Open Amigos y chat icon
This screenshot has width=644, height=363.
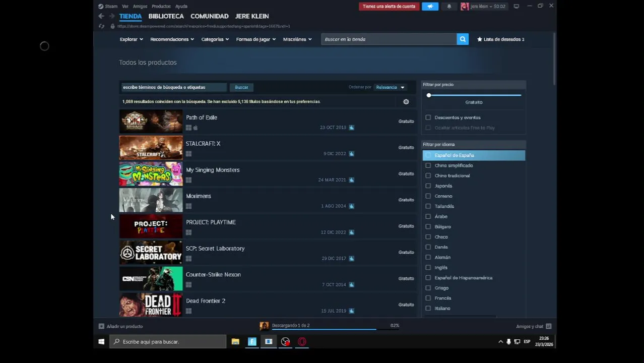(549, 326)
